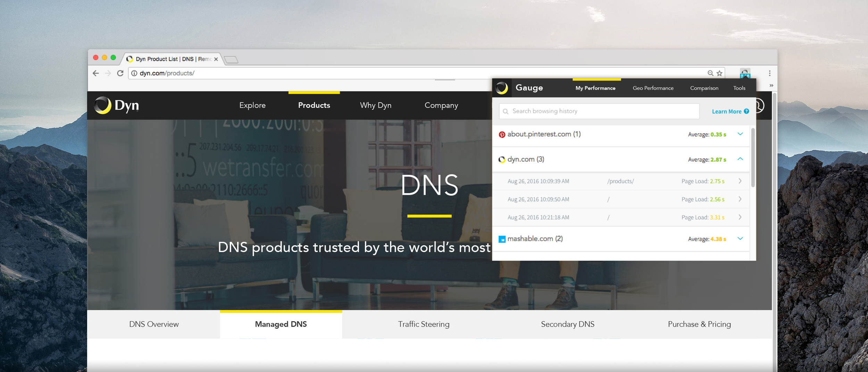This screenshot has height=372, width=868.
Task: Collapse the dyn.com entry
Action: tap(740, 159)
